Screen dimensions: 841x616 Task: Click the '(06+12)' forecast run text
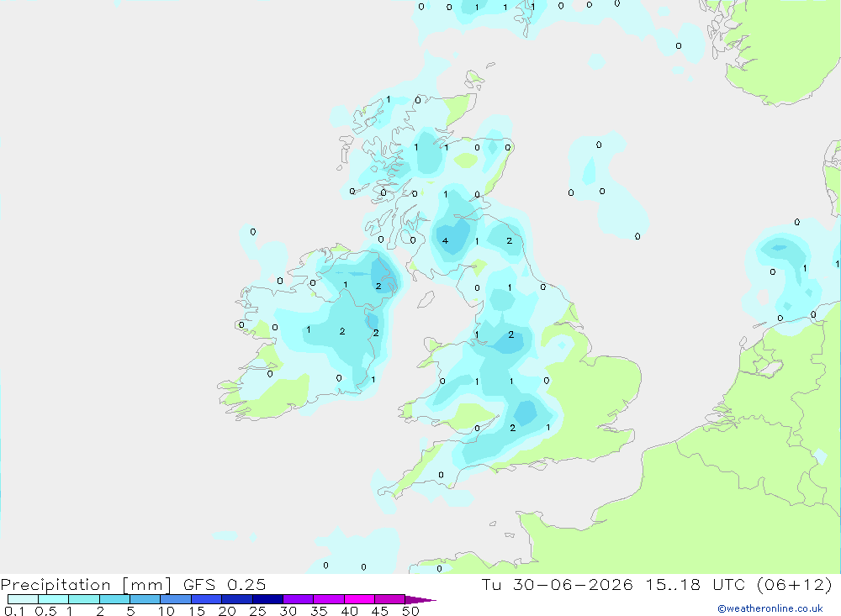pyautogui.click(x=795, y=585)
